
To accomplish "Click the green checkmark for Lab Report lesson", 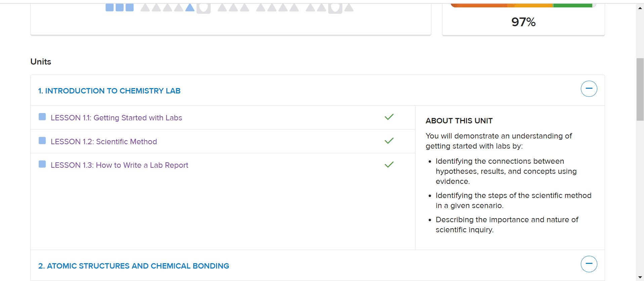I will click(389, 165).
